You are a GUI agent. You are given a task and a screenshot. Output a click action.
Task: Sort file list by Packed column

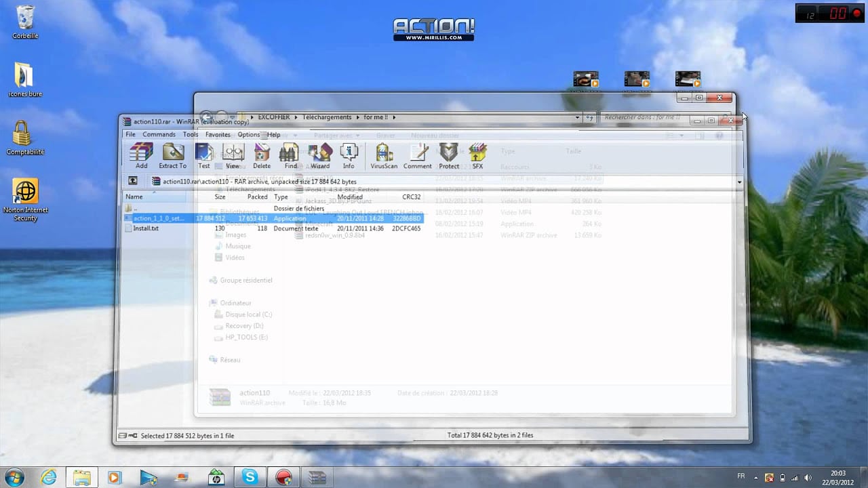(x=257, y=197)
